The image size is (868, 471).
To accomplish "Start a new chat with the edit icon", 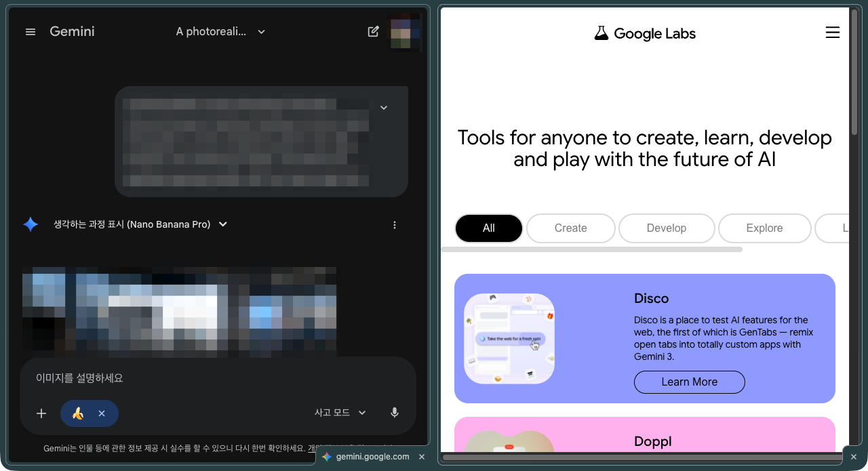I will pyautogui.click(x=373, y=31).
